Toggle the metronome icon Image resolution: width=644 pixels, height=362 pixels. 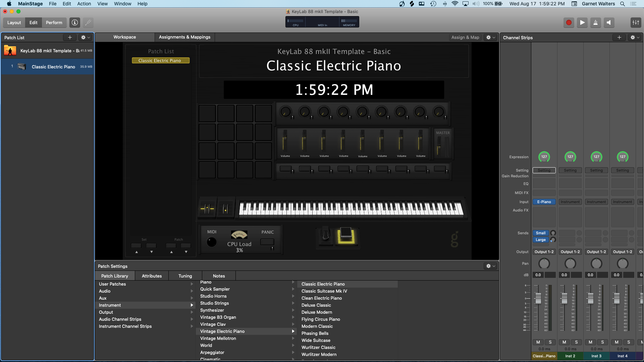[x=595, y=22]
